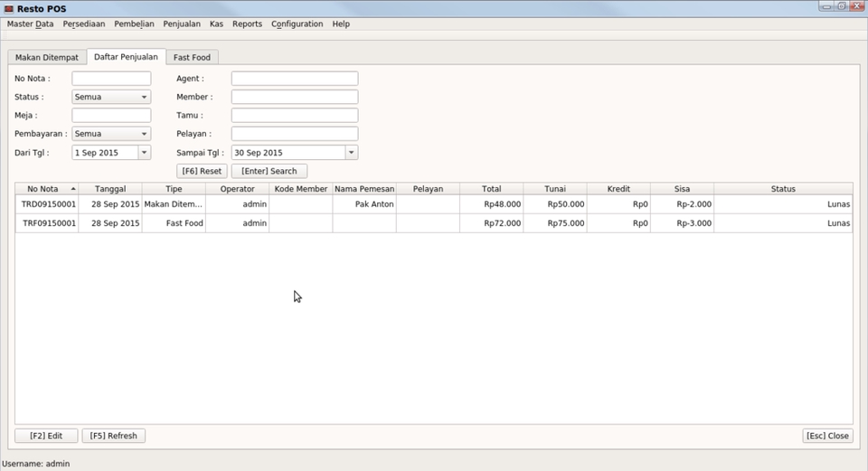Focus the Member input field

coord(295,97)
